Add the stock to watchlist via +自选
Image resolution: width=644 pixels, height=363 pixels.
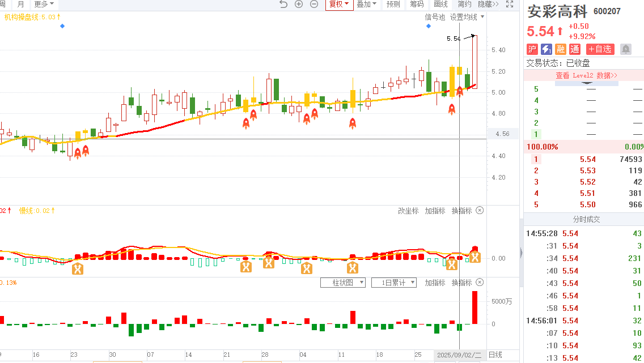(600, 49)
